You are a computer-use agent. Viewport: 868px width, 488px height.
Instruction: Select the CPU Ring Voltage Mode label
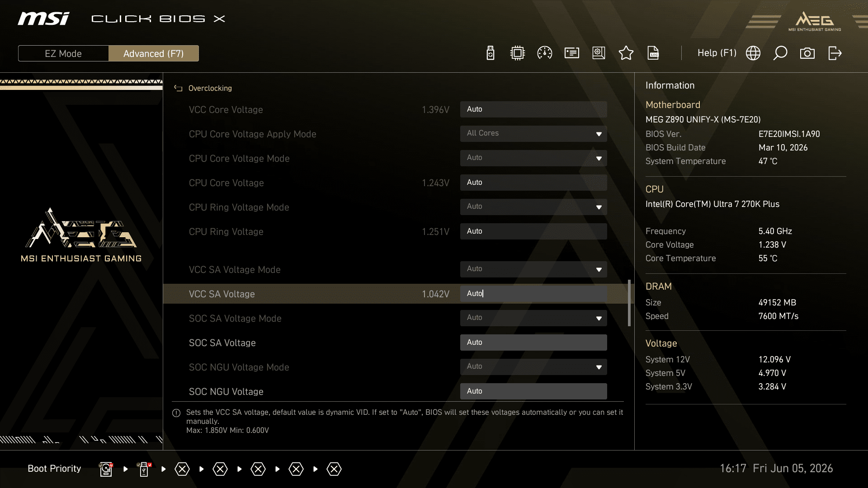click(239, 207)
